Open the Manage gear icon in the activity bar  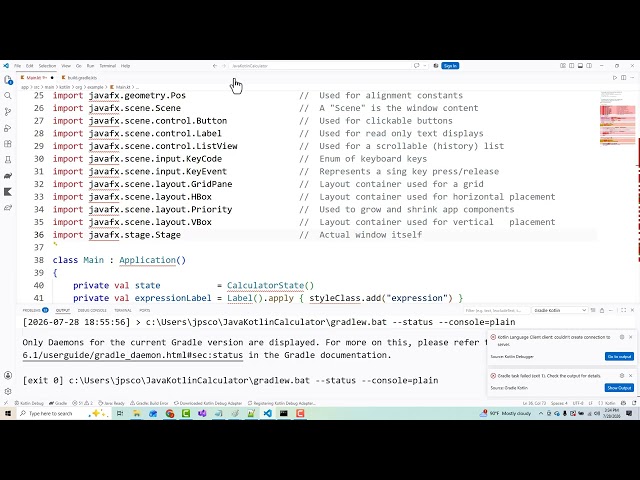(8, 391)
